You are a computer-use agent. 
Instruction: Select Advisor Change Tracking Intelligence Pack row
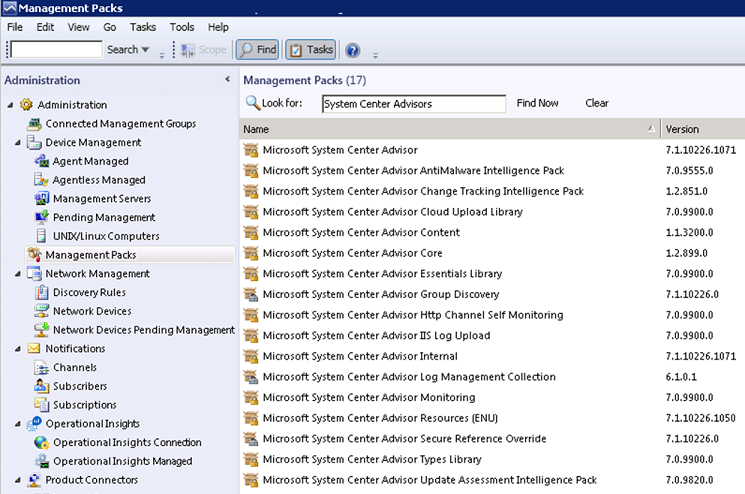click(x=492, y=191)
